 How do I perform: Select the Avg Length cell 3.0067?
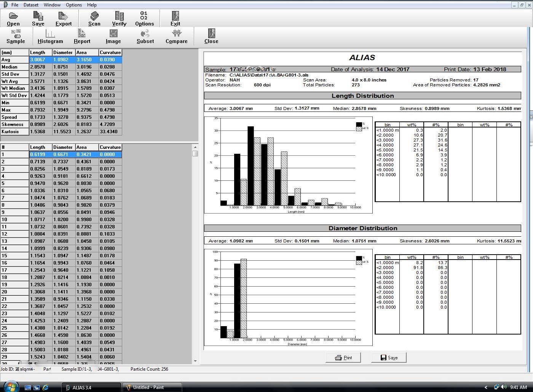point(40,60)
